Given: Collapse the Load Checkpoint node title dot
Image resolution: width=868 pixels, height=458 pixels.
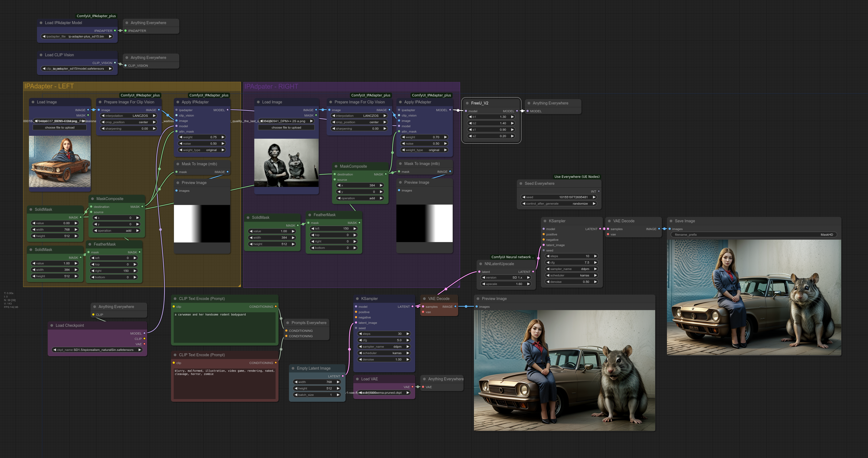Looking at the screenshot, I should pos(52,325).
